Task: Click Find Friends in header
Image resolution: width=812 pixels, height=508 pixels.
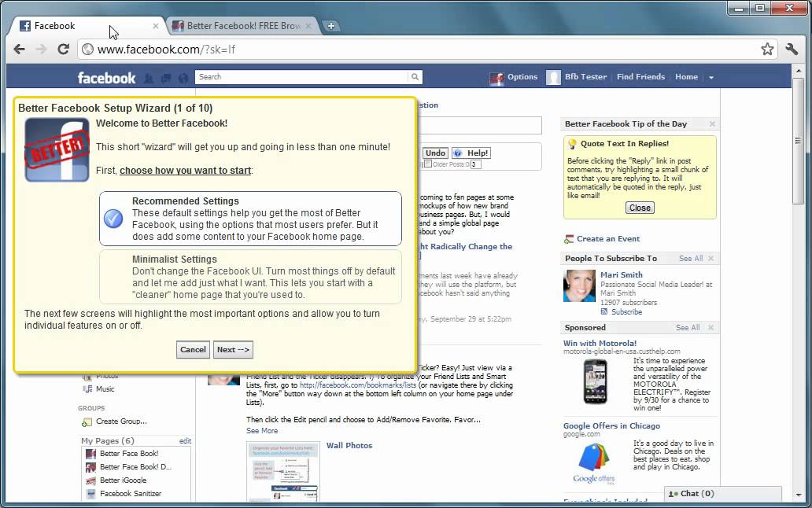Action: [x=640, y=76]
